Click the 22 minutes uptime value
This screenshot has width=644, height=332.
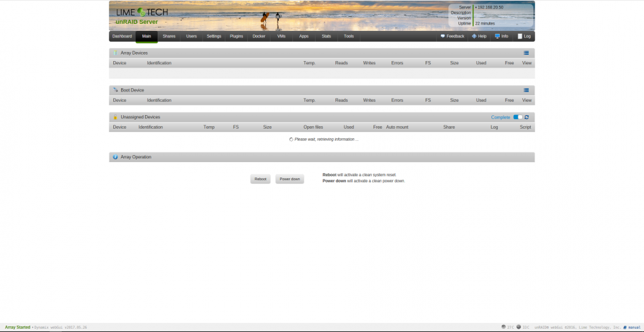pyautogui.click(x=485, y=24)
